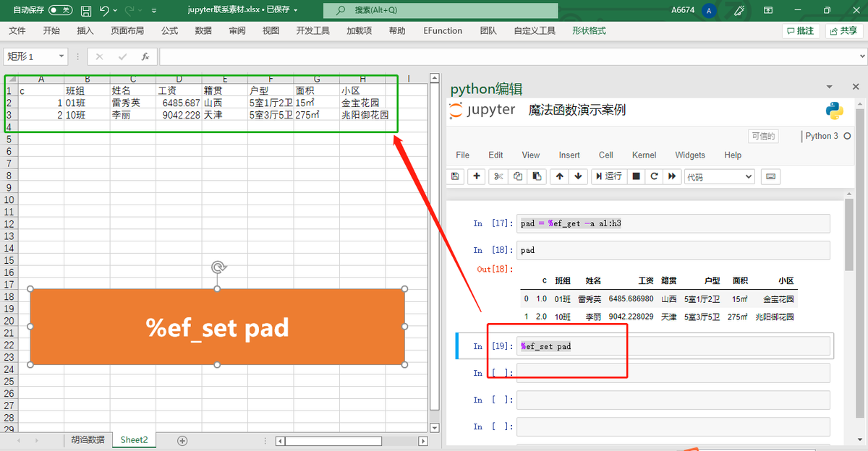
Task: Open the 代码 cell type dropdown
Action: [720, 176]
